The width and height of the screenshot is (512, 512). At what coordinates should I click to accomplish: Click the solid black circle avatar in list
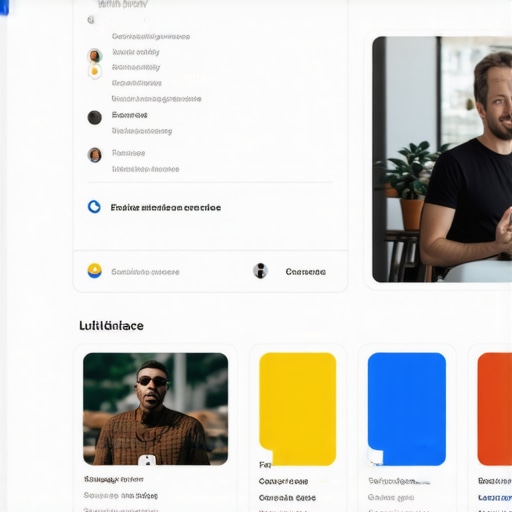(95, 118)
